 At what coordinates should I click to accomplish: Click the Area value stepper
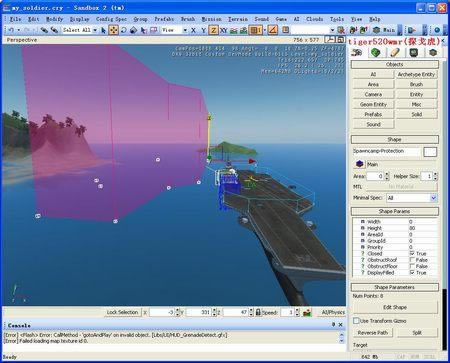(x=387, y=176)
